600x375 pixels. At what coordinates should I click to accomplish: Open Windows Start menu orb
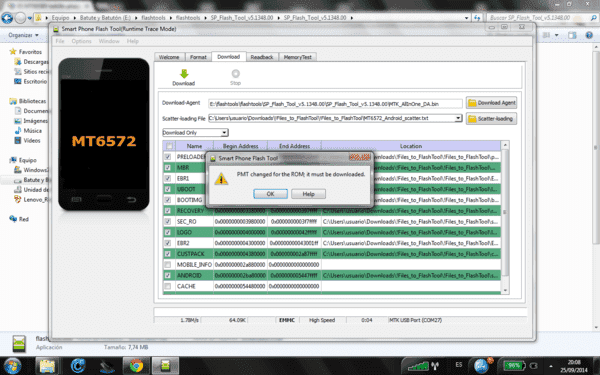[12, 366]
